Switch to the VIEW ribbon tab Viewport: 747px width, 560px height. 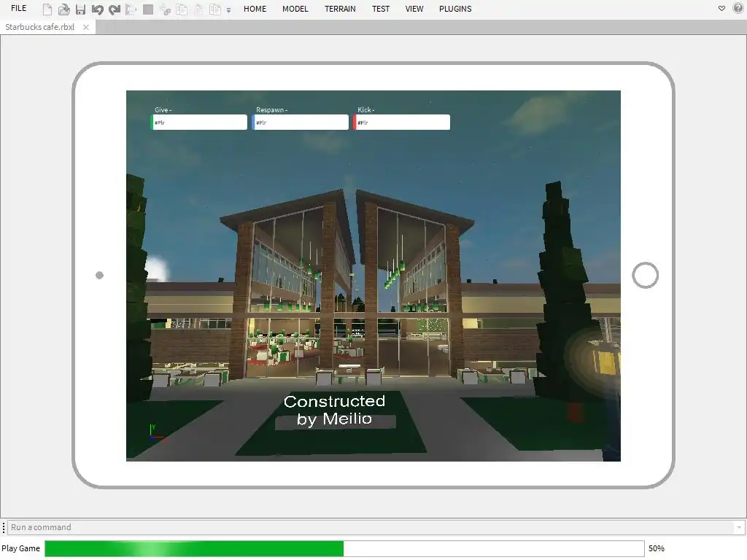(414, 9)
